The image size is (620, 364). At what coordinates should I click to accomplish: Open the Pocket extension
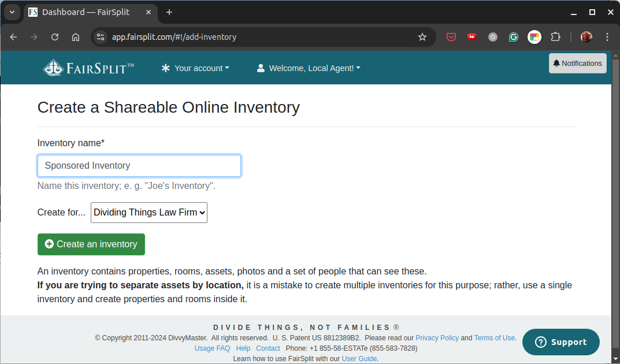(x=451, y=37)
